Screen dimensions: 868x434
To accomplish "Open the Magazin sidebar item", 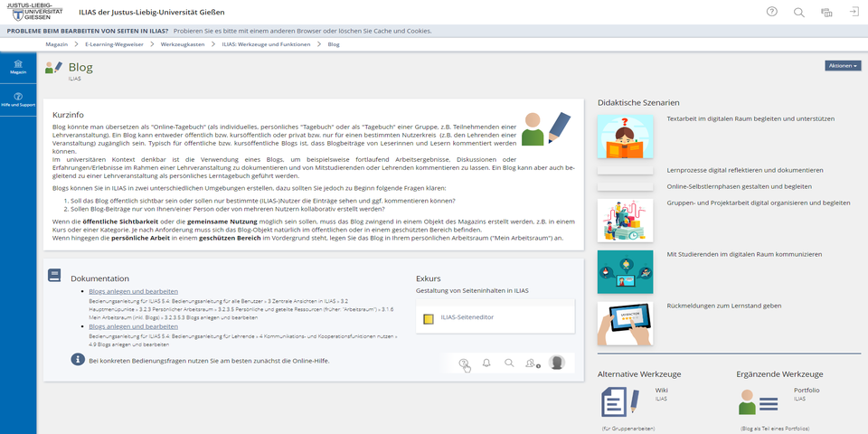I will 18,67.
